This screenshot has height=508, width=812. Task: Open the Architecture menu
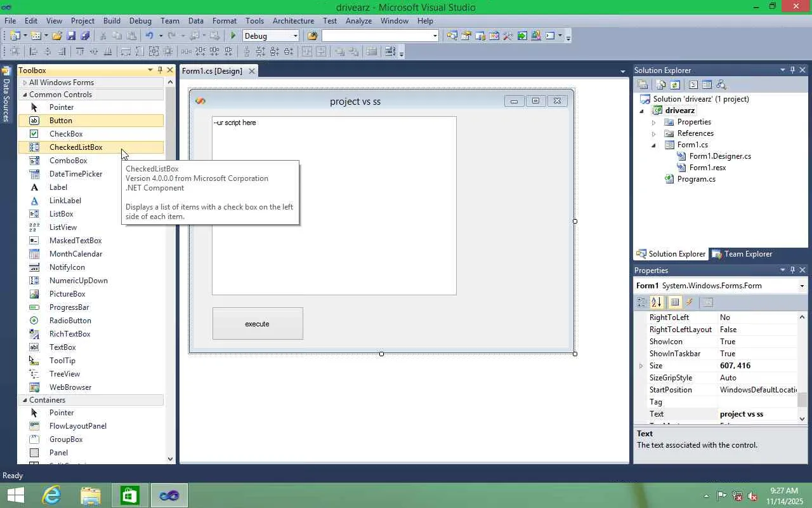(293, 21)
